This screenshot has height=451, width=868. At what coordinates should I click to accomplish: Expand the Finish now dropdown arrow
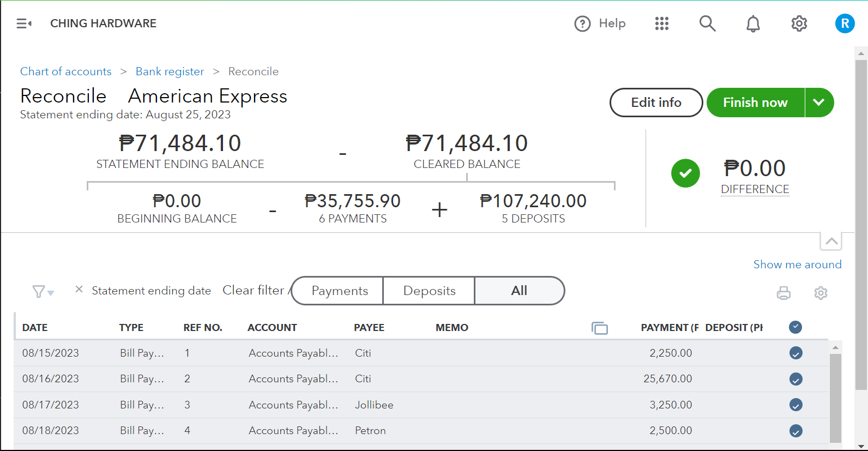click(819, 103)
